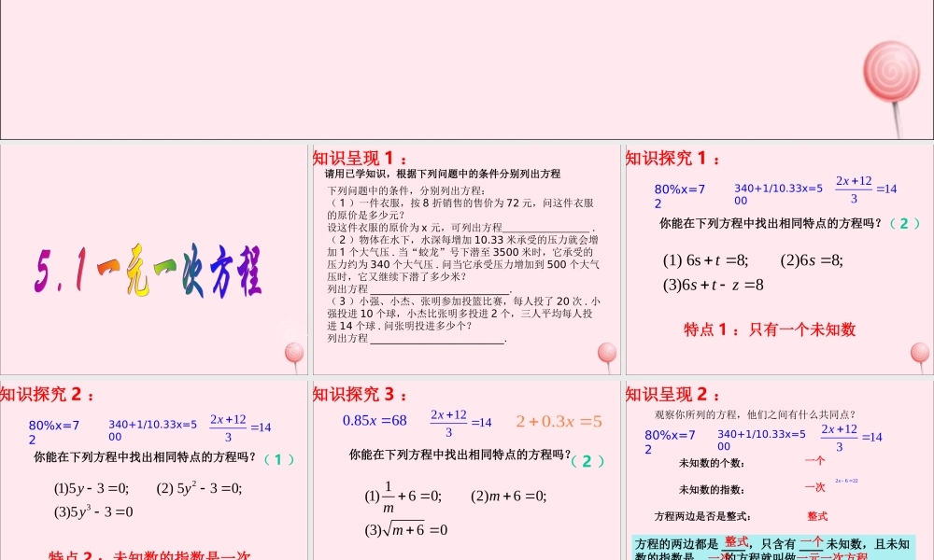The image size is (934, 560).
Task: Click '340+1/10.33x=500' in the 知识探究 2 slide
Action: [x=152, y=430]
